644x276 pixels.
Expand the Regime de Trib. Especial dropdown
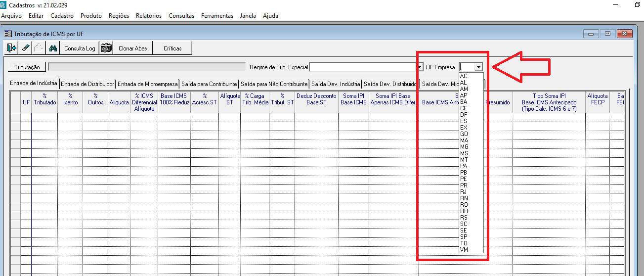tap(421, 67)
